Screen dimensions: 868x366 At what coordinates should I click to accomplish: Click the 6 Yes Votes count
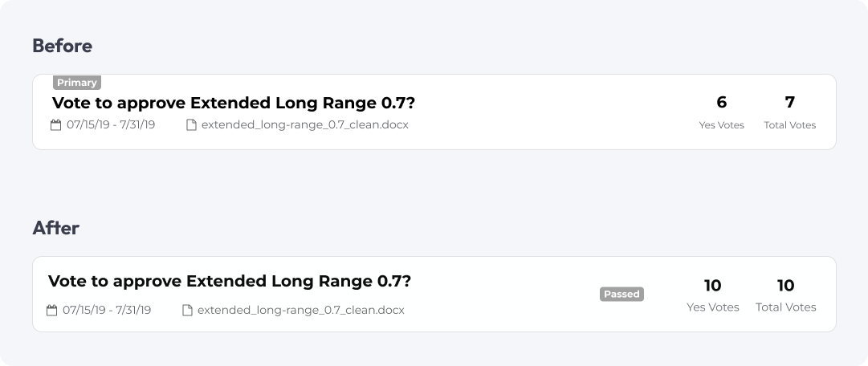click(721, 103)
